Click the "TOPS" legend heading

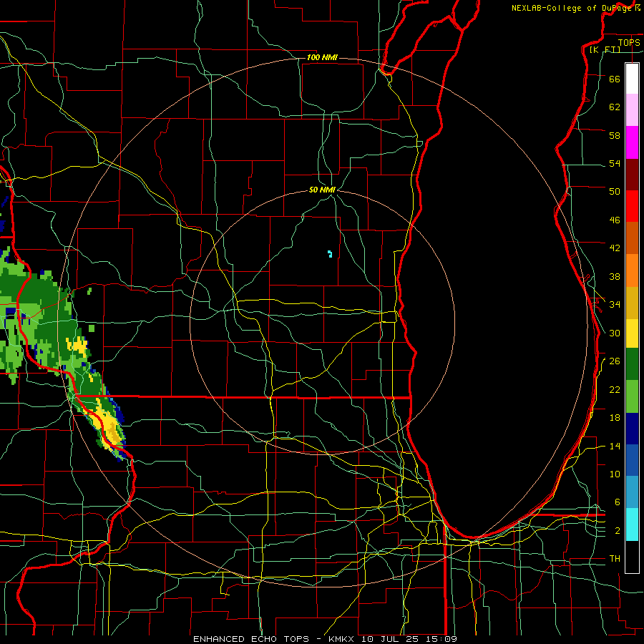pyautogui.click(x=629, y=43)
